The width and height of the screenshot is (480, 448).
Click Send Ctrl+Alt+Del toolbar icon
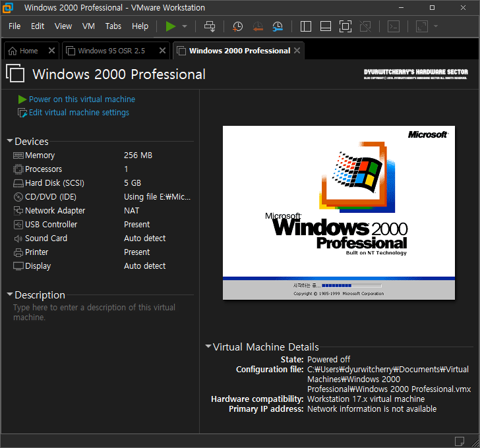tap(210, 26)
